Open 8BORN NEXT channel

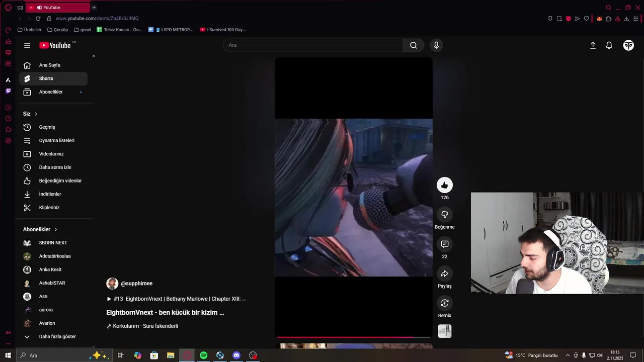pyautogui.click(x=53, y=243)
